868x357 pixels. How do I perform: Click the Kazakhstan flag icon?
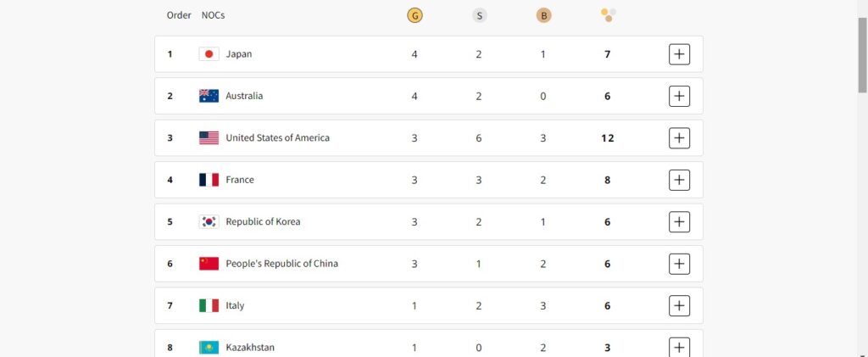209,348
